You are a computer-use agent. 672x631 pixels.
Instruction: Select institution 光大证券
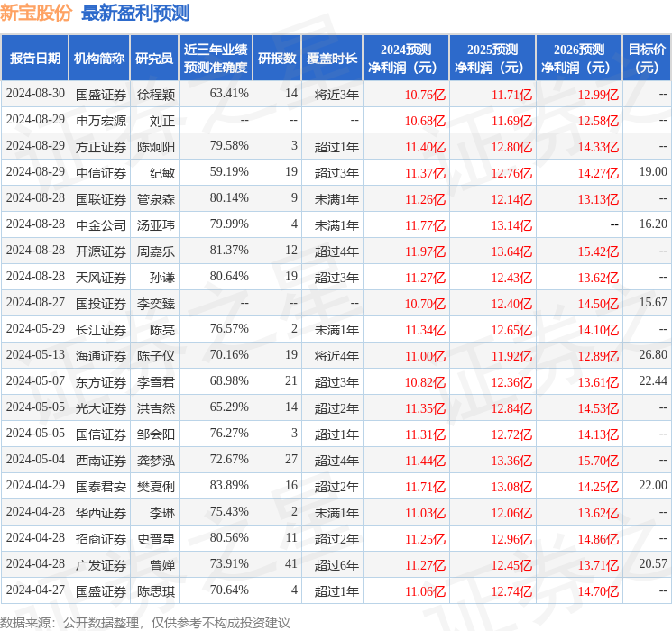tap(101, 408)
